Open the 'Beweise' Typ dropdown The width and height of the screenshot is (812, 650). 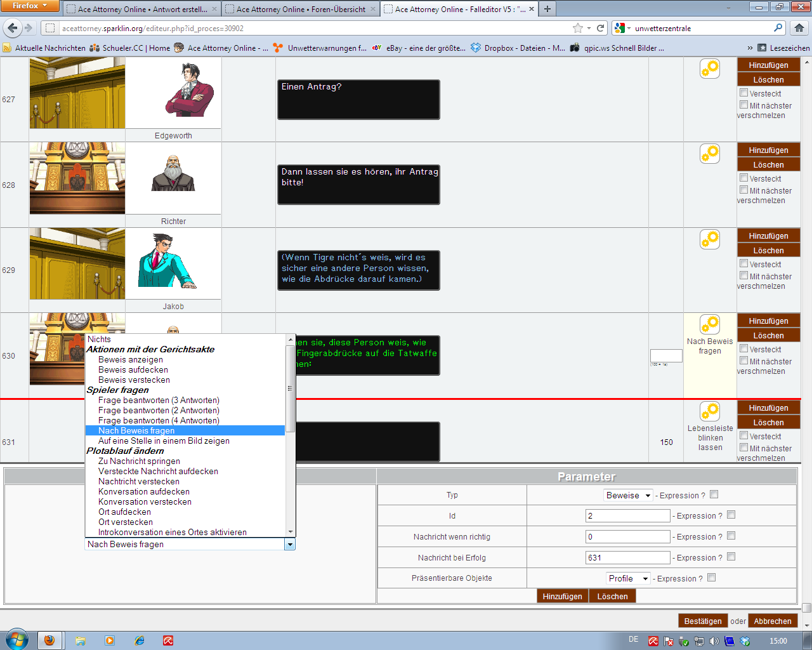[628, 495]
